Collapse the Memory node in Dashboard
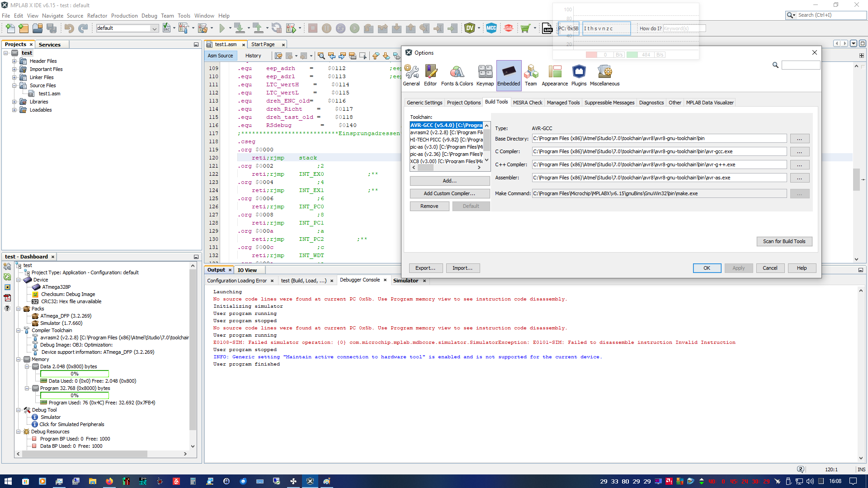This screenshot has width=868, height=488. tap(19, 359)
